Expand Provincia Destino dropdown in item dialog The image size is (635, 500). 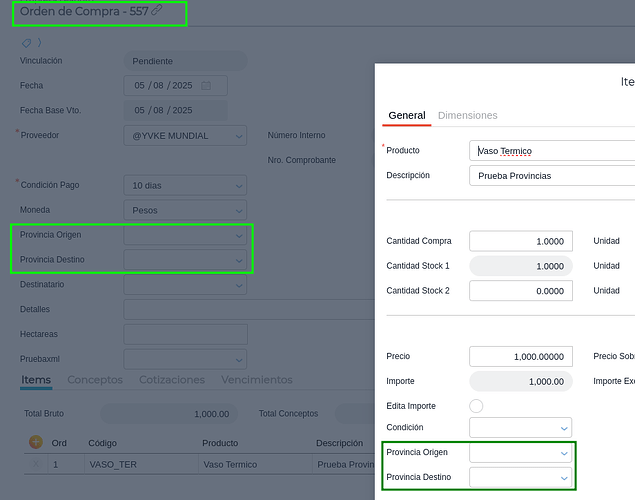[x=563, y=478]
